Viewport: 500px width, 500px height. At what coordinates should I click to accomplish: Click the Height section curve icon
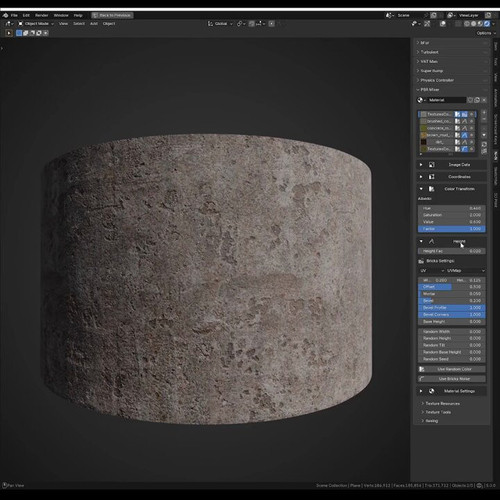pos(431,241)
